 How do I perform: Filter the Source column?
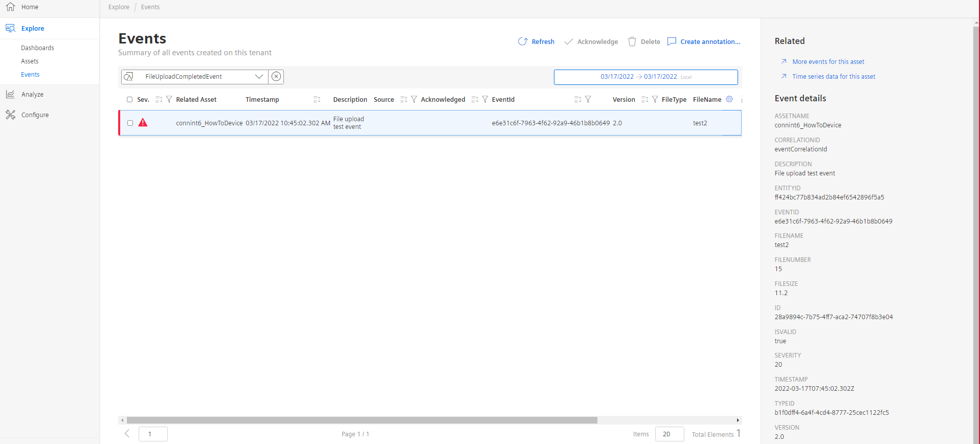pos(414,100)
